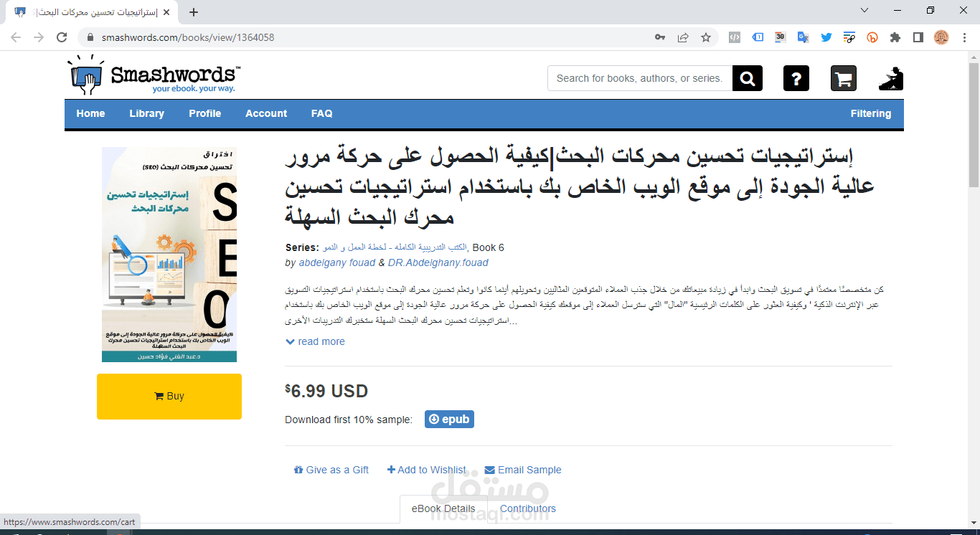Click the $6.99 USD price text
The height and width of the screenshot is (535, 980).
pos(326,391)
